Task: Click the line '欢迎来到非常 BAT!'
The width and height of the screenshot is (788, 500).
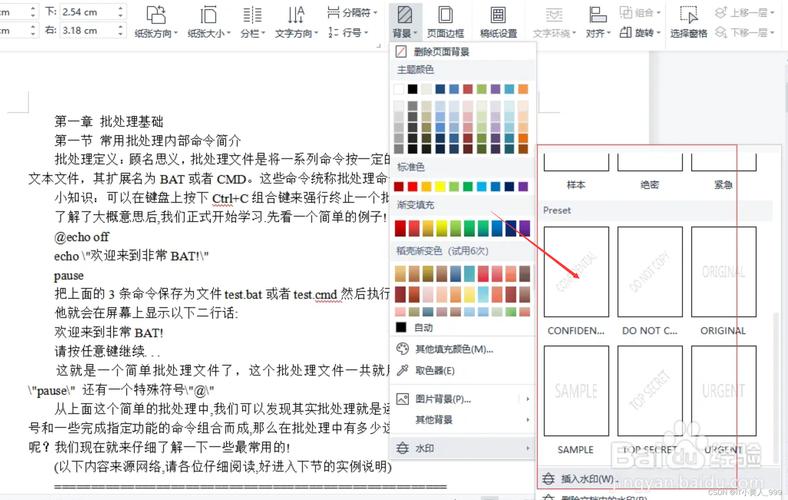Action: pyautogui.click(x=109, y=332)
